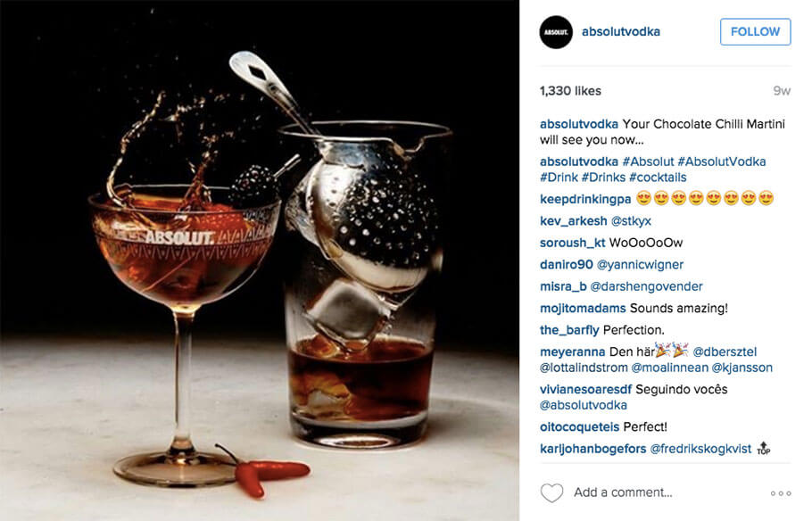Click the cocktail photo
The image size is (812, 521).
tap(260, 260)
